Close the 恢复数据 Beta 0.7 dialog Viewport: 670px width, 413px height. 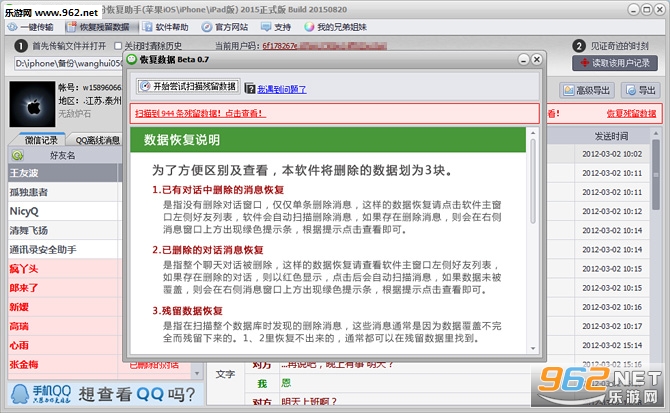coord(537,59)
